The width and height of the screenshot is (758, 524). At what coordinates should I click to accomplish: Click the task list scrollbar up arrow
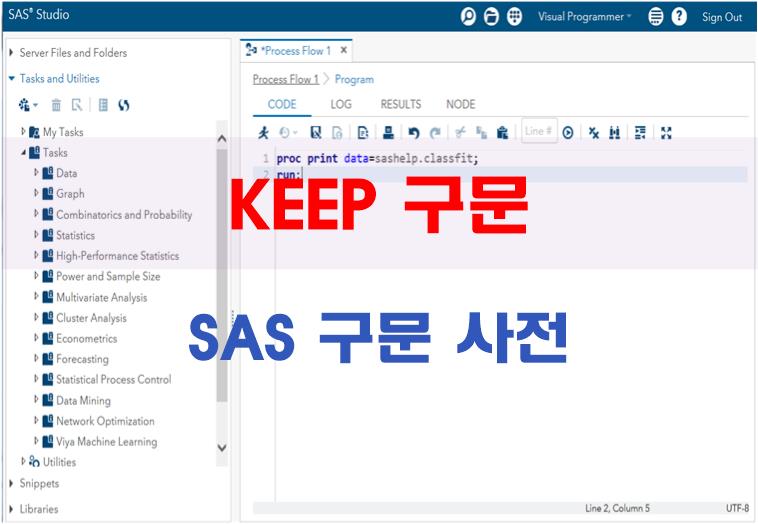point(222,139)
